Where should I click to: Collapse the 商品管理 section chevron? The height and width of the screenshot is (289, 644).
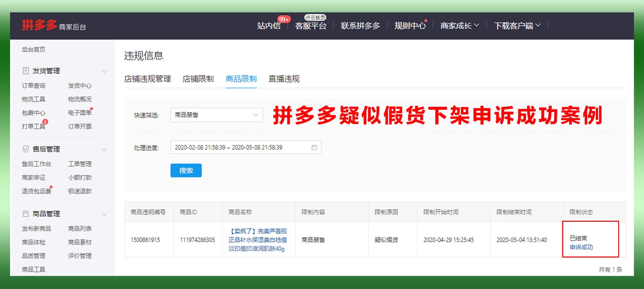click(104, 214)
